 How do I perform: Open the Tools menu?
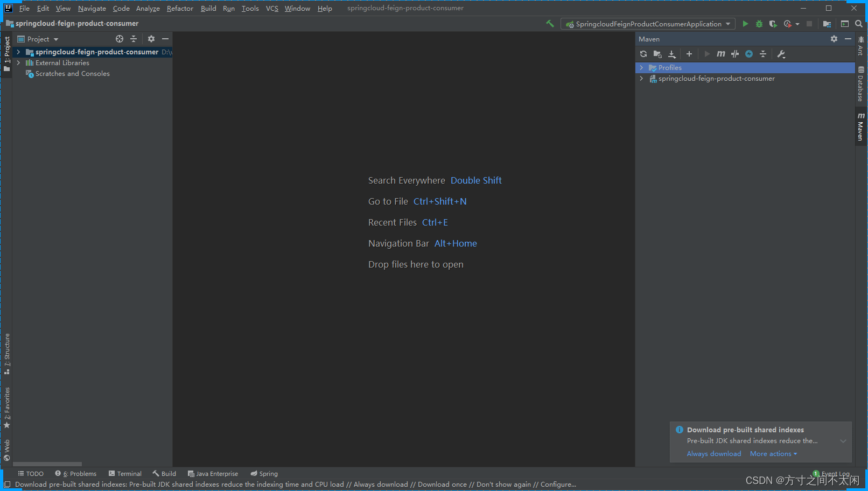(x=250, y=8)
